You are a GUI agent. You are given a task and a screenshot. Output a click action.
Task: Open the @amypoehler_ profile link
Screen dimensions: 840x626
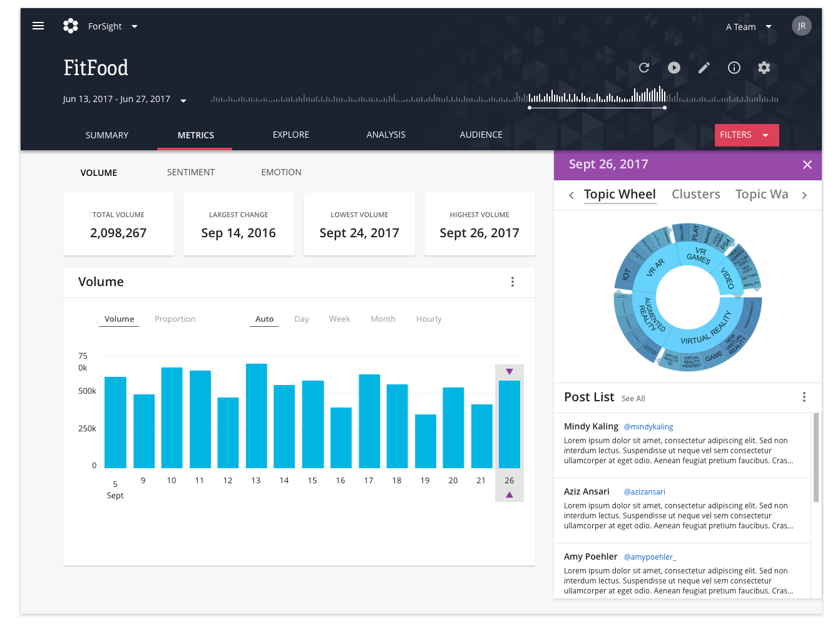click(650, 557)
